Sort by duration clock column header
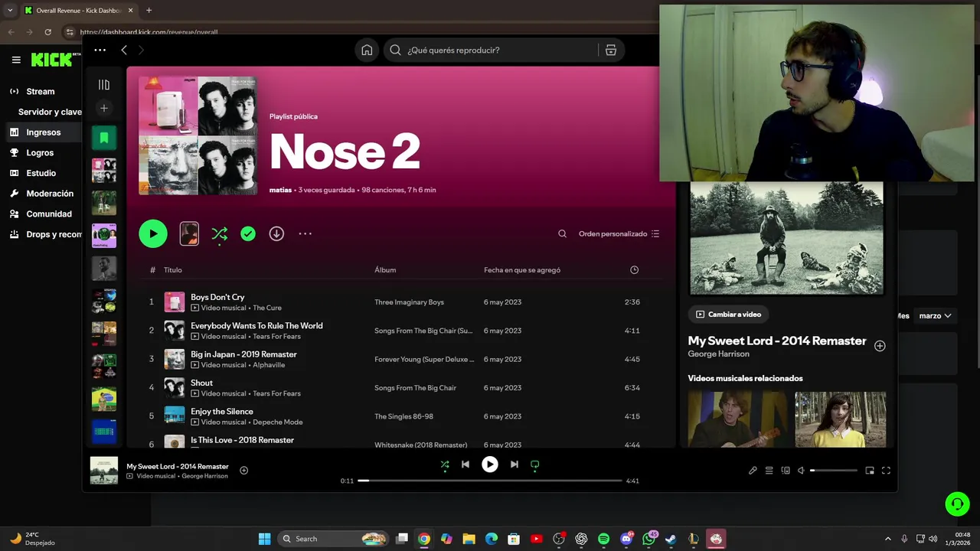The width and height of the screenshot is (980, 551). (634, 270)
